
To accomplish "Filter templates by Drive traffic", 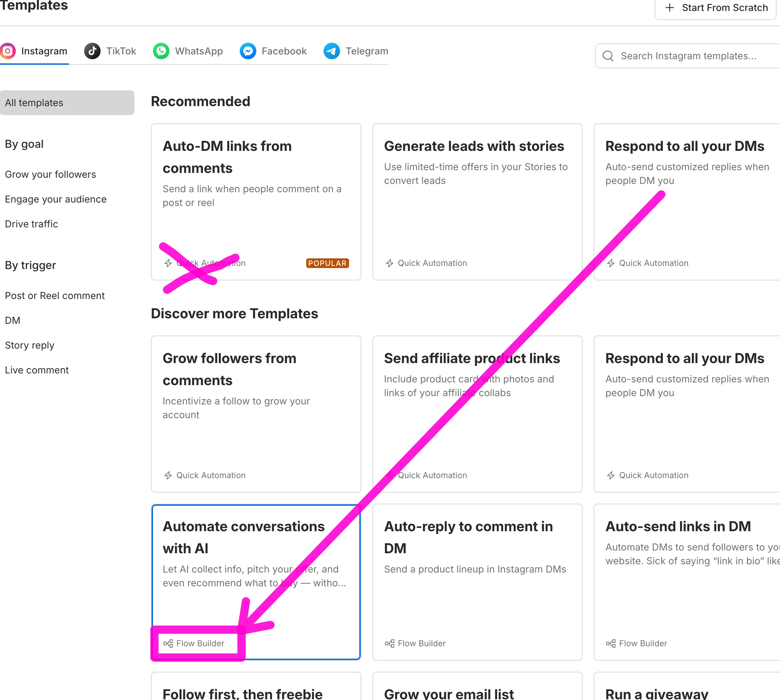I will click(32, 224).
